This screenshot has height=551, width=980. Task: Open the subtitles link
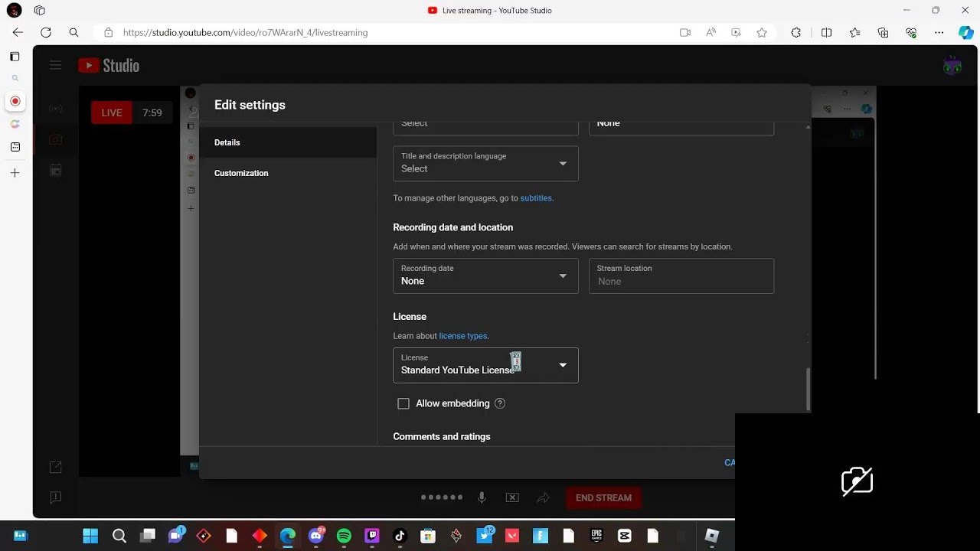click(536, 198)
